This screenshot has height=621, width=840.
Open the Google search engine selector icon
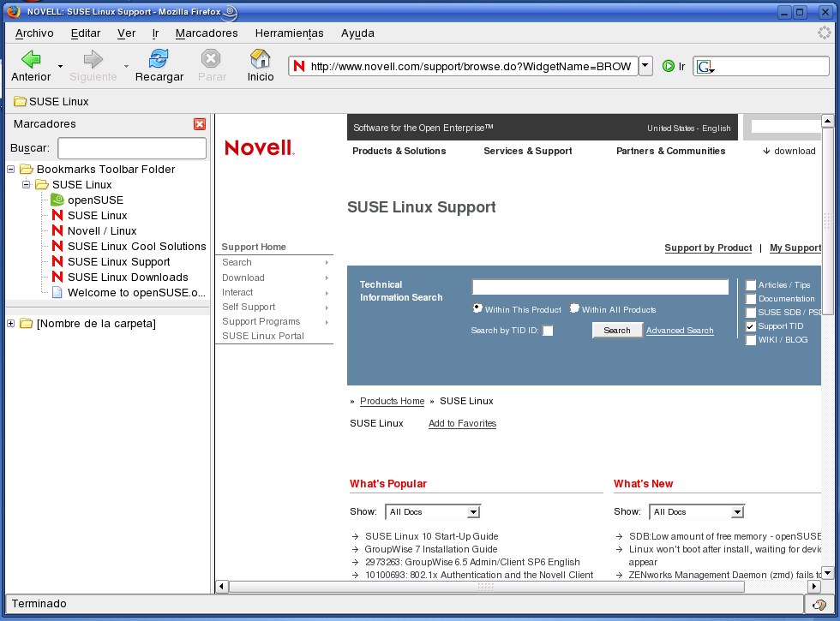705,67
